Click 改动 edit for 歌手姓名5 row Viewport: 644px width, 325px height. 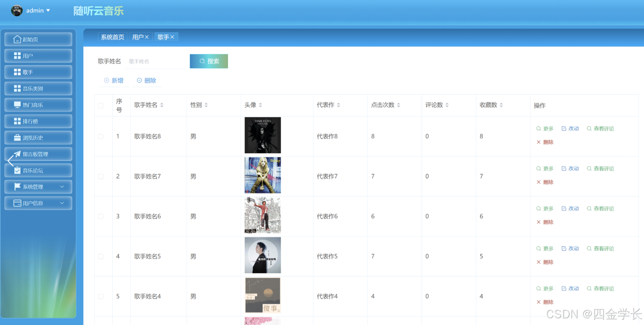click(x=570, y=249)
